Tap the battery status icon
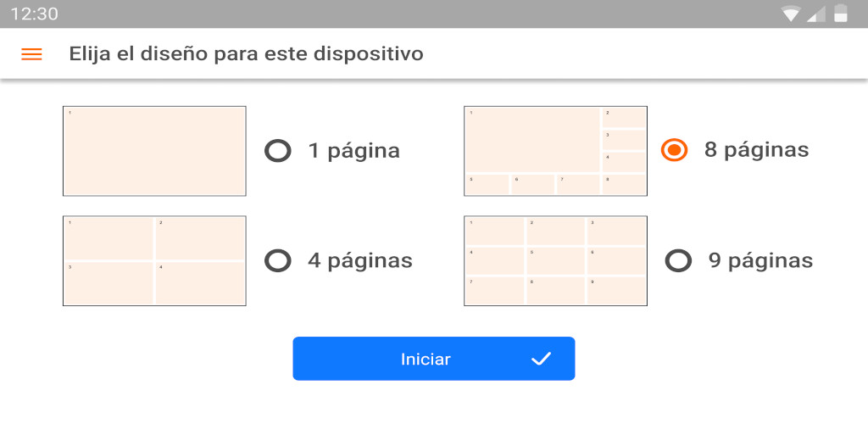Viewport: 868px width, 424px height. 840,14
